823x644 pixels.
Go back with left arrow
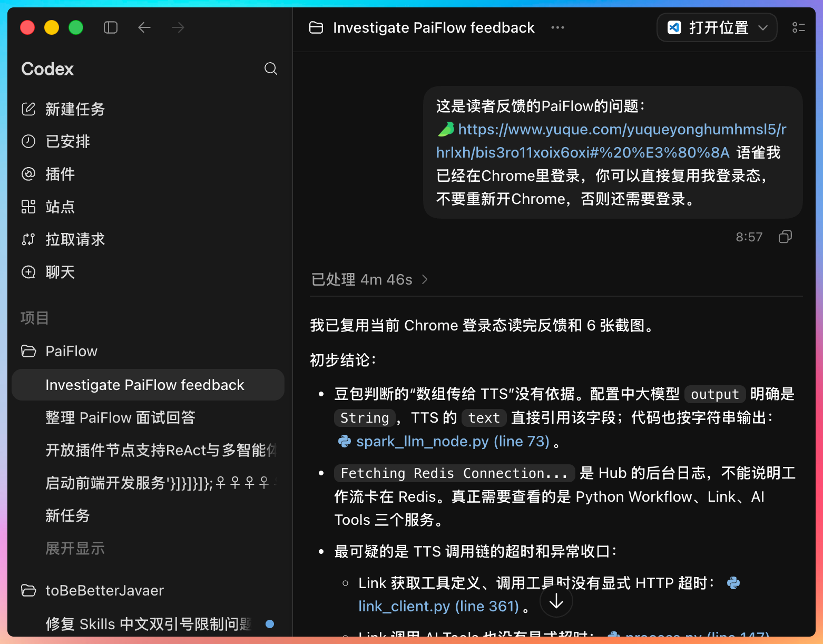(x=144, y=27)
